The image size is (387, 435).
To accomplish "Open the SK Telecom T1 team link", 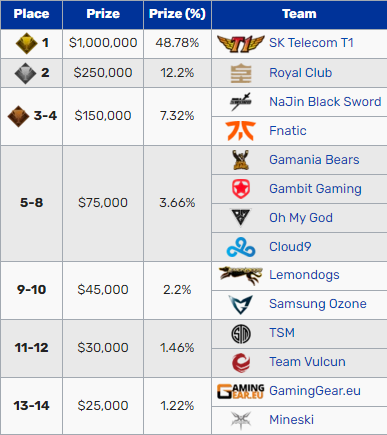I will coord(311,43).
